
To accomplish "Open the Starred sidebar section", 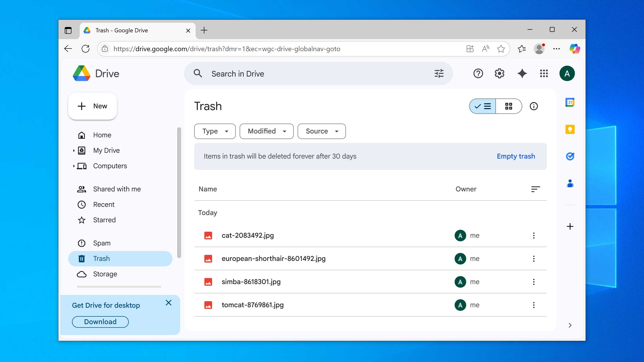I will click(x=104, y=220).
